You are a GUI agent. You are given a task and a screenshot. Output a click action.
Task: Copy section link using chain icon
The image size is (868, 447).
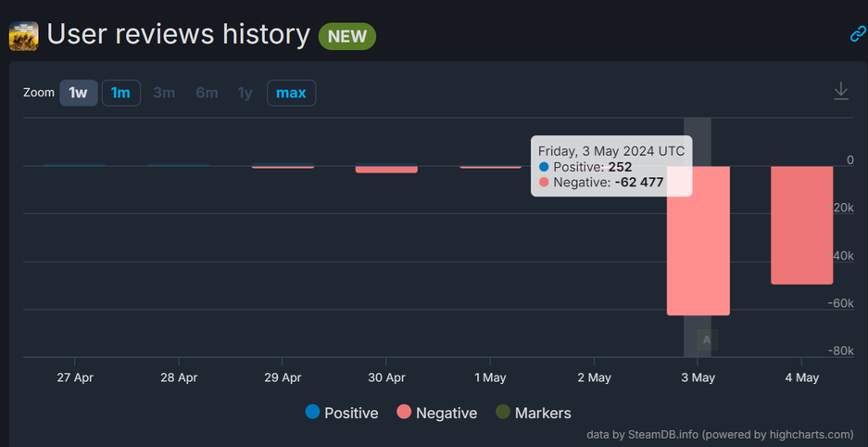click(x=858, y=34)
